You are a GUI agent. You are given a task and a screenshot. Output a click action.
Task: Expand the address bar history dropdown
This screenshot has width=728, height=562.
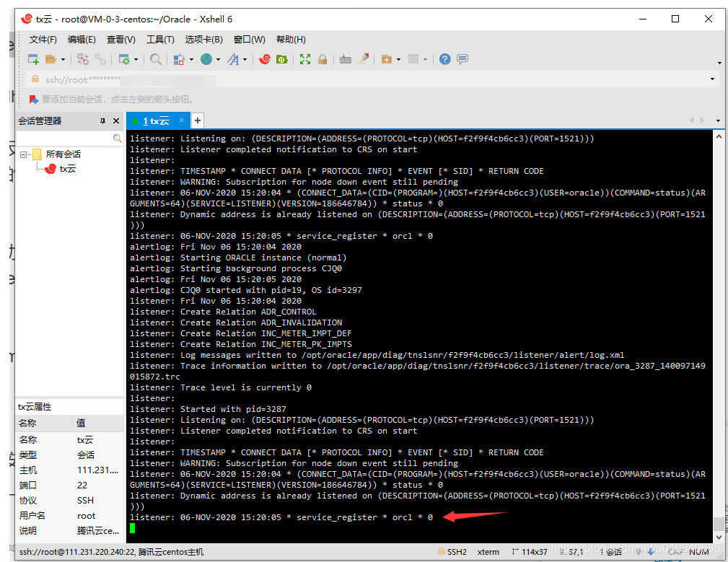pos(712,79)
